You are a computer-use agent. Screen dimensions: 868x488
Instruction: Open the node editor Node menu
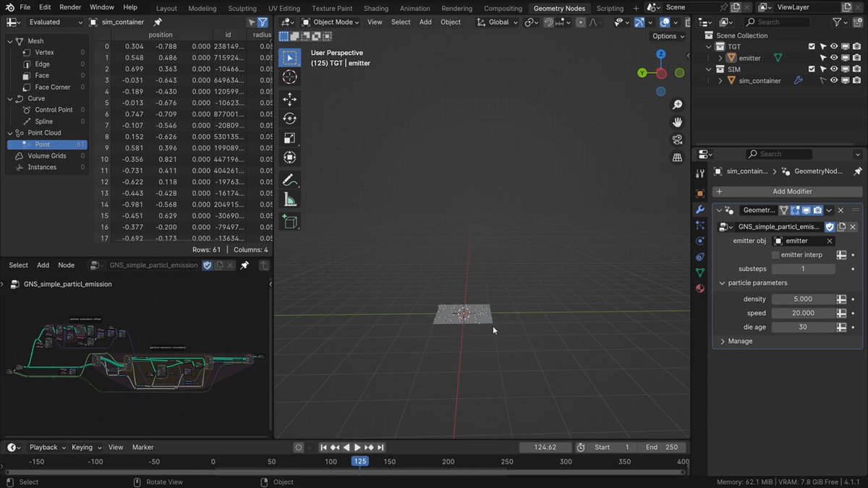66,265
